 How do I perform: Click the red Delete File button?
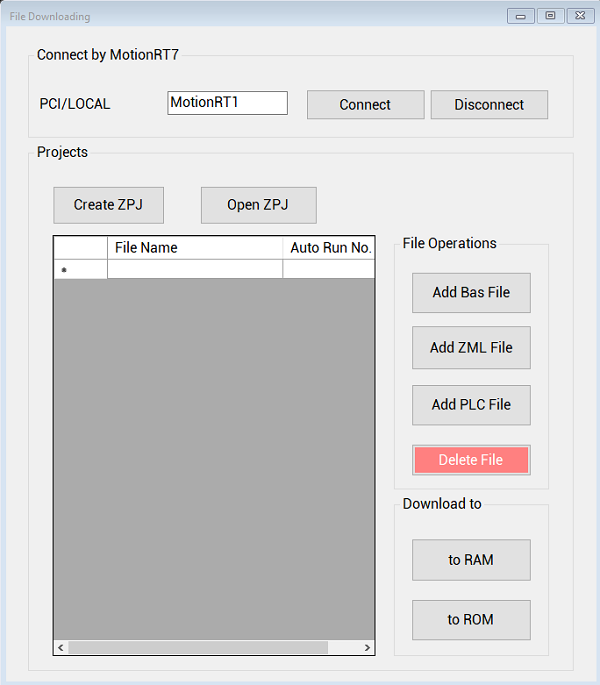tap(471, 460)
